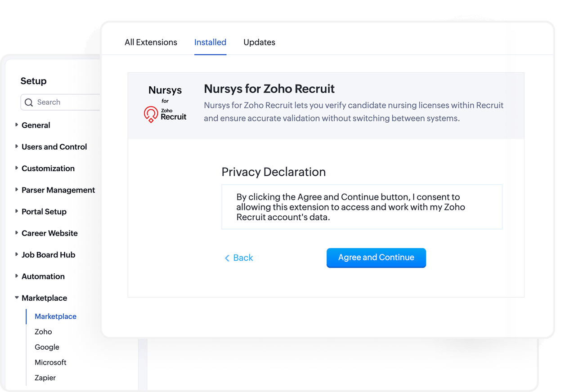
Task: Expand the Automation section arrow
Action: pos(17,276)
